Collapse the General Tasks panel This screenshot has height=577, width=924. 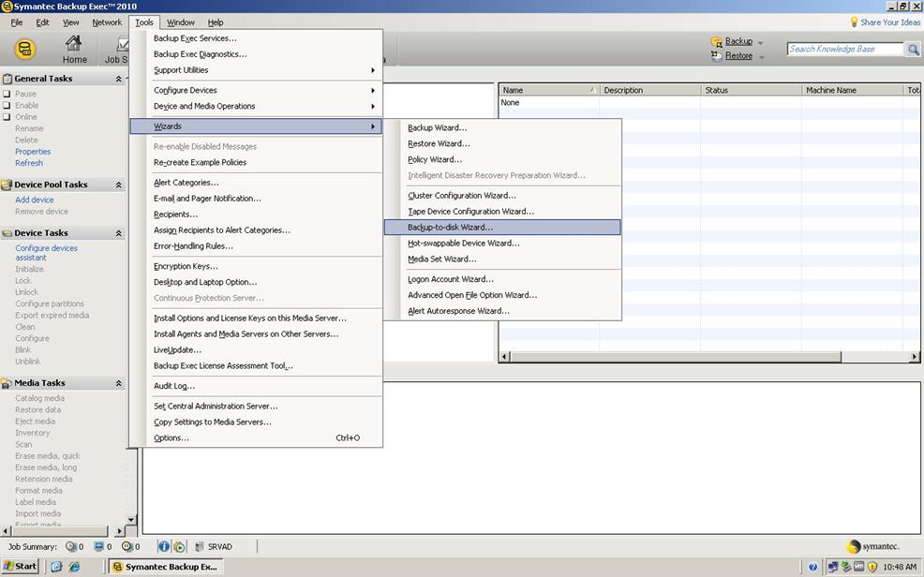(118, 79)
